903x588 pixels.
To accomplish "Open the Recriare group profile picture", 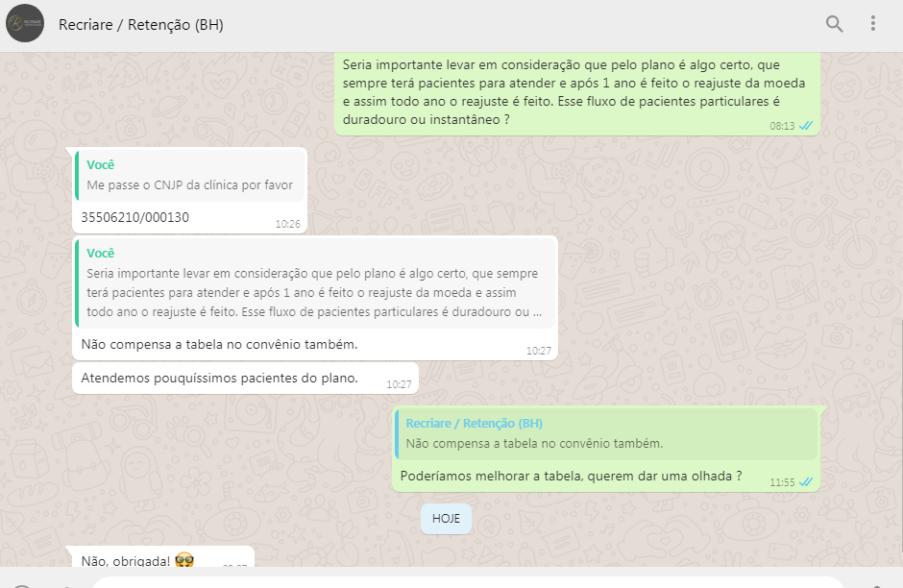I will (25, 24).
